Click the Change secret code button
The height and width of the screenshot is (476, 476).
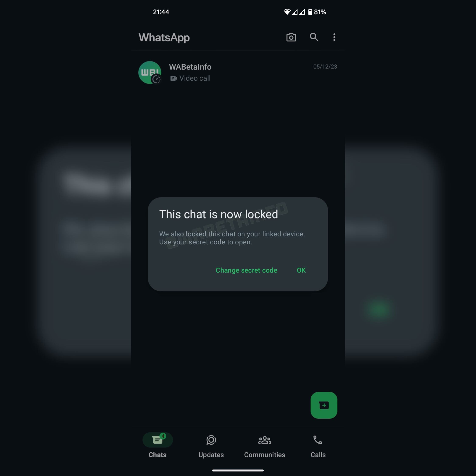tap(246, 270)
